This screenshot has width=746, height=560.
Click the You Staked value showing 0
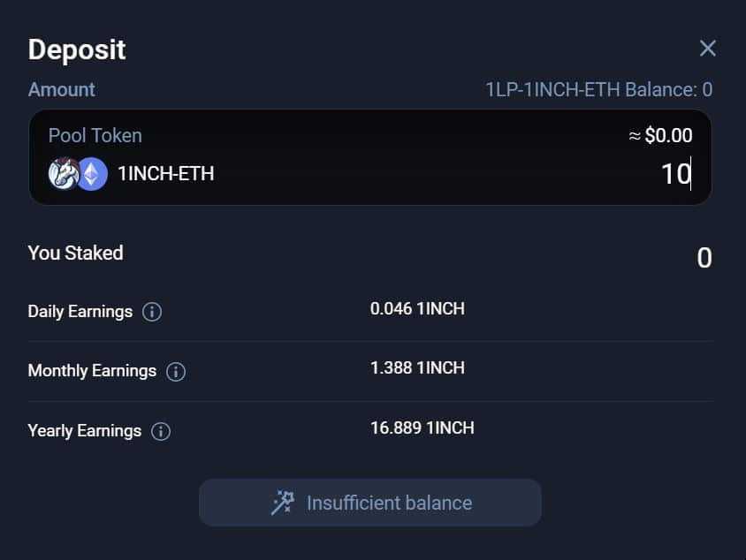704,256
